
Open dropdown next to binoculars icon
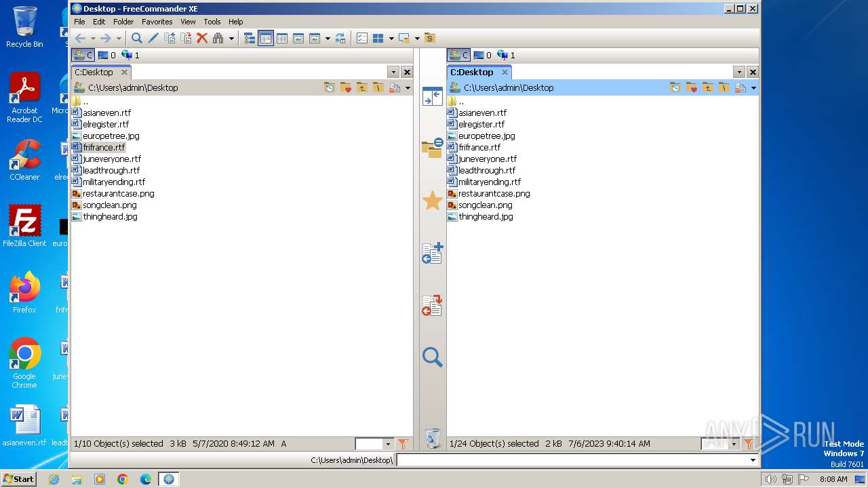[x=231, y=39]
